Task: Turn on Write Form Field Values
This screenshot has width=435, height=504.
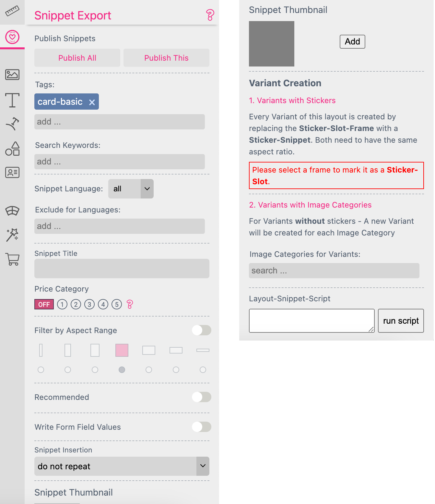Action: (202, 427)
